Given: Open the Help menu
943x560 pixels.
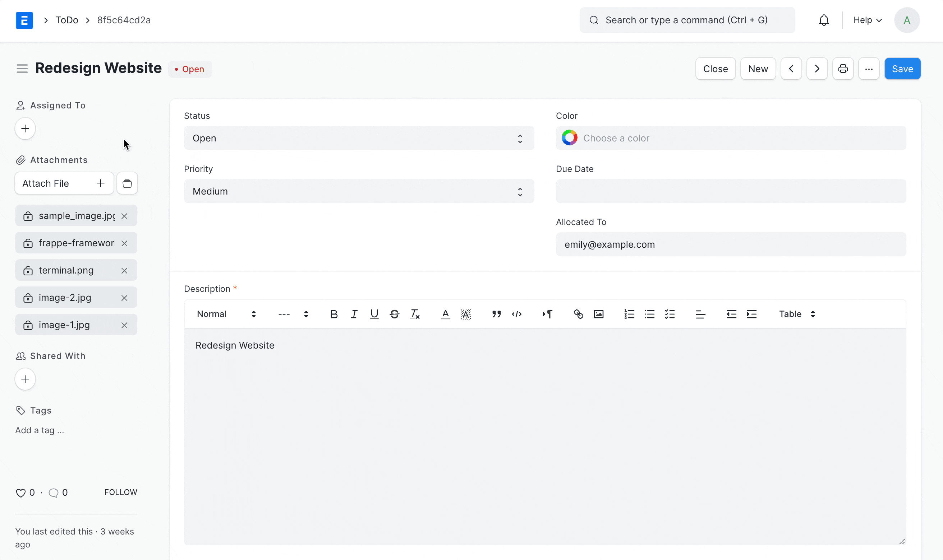Looking at the screenshot, I should pos(868,20).
